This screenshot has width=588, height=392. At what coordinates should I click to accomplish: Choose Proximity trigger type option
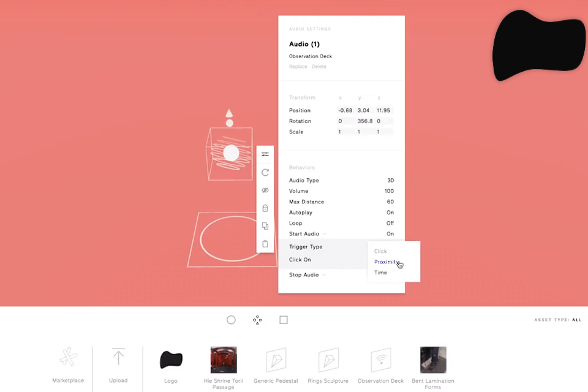[x=386, y=262]
